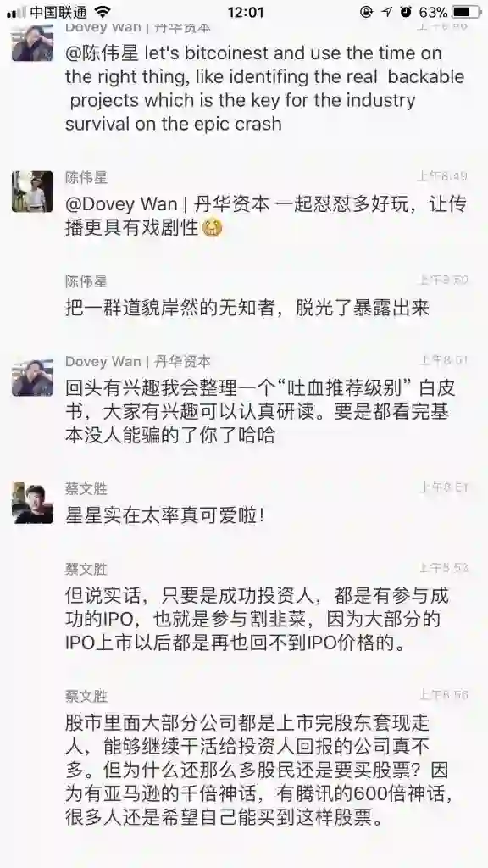Image resolution: width=488 pixels, height=868 pixels.
Task: Open Dovey Wan's avatar beside 白皮书 message
Action: tap(33, 378)
